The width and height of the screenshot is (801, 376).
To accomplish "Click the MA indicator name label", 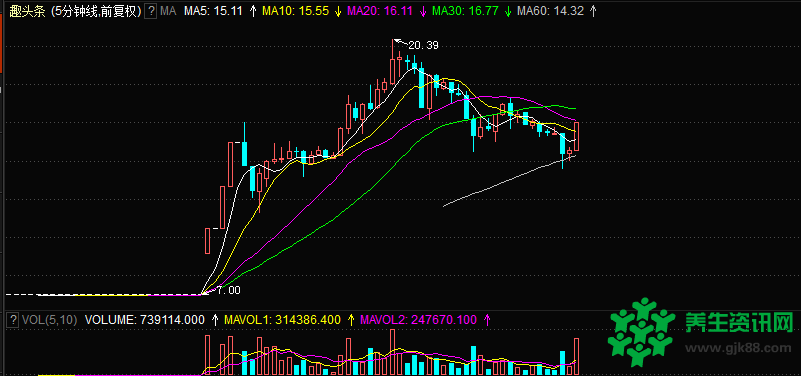I will tap(168, 11).
